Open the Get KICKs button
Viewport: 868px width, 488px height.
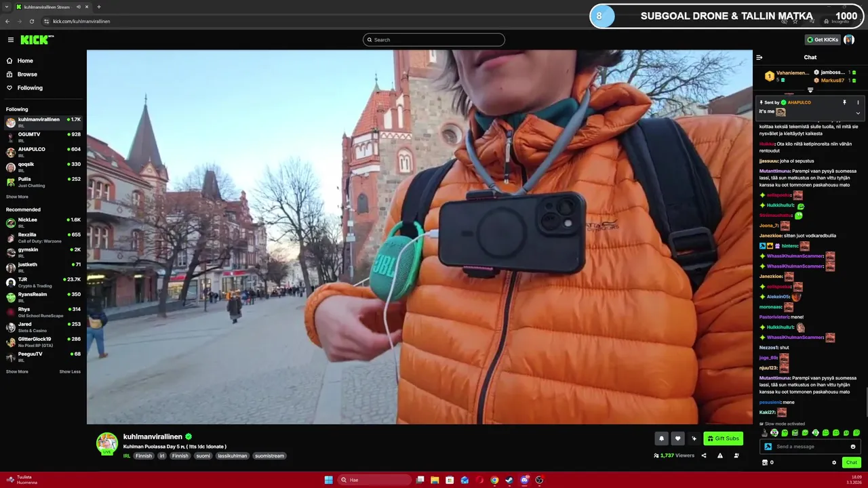point(823,40)
